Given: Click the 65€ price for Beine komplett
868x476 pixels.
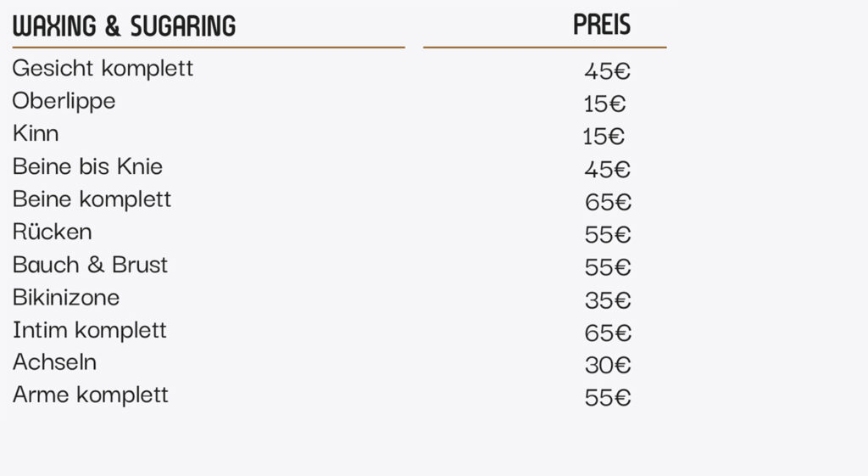Looking at the screenshot, I should [608, 203].
